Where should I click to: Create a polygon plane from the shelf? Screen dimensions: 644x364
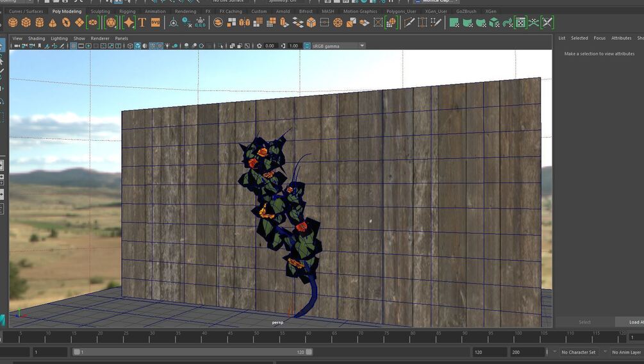click(x=79, y=22)
